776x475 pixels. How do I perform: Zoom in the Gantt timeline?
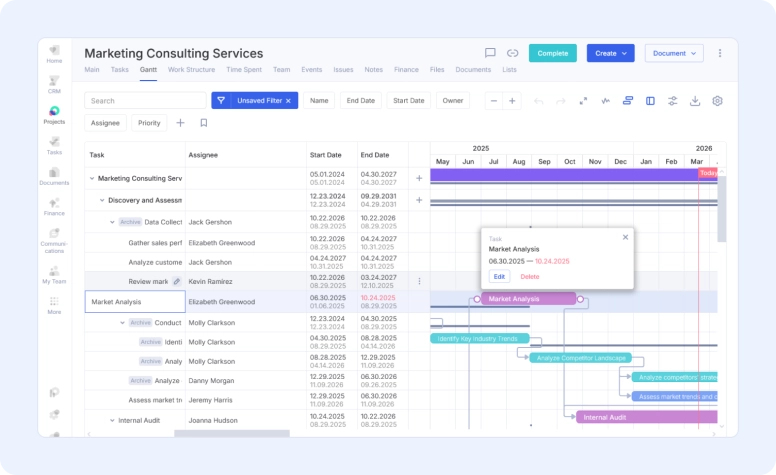point(512,101)
